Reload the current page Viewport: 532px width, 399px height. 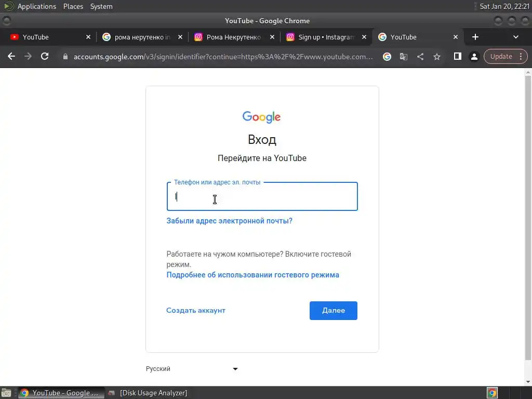point(45,56)
